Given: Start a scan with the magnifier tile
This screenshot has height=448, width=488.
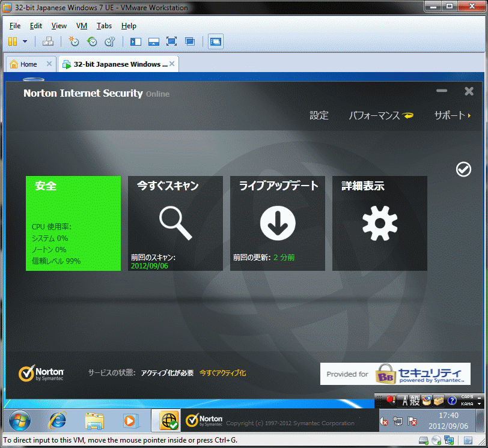Looking at the screenshot, I should [x=175, y=223].
